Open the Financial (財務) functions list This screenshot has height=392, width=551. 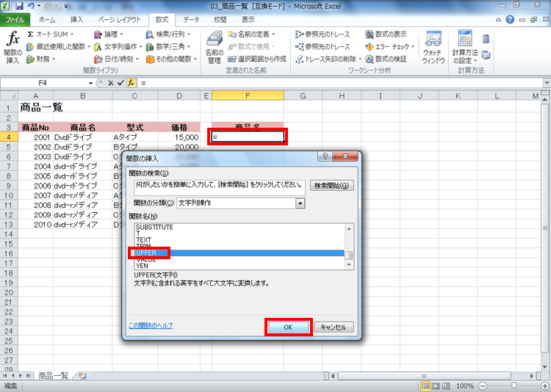pos(41,59)
